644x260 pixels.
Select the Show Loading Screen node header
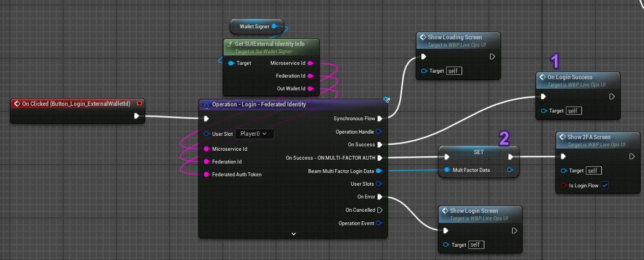pyautogui.click(x=454, y=37)
